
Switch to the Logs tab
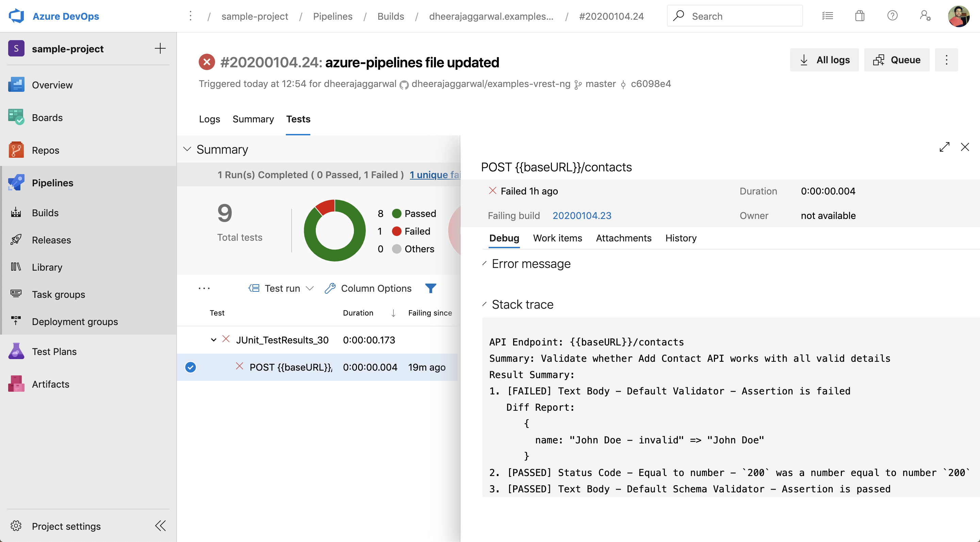click(x=209, y=119)
